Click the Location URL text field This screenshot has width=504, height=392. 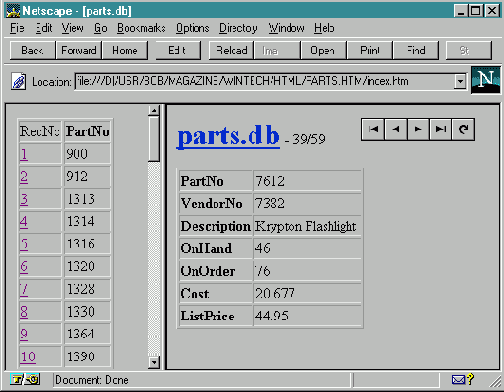(265, 81)
